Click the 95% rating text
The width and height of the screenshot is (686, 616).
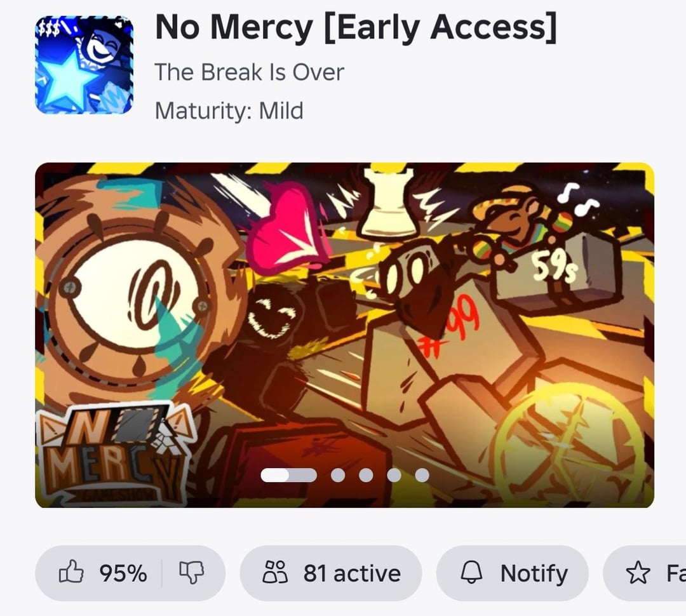[x=123, y=573]
